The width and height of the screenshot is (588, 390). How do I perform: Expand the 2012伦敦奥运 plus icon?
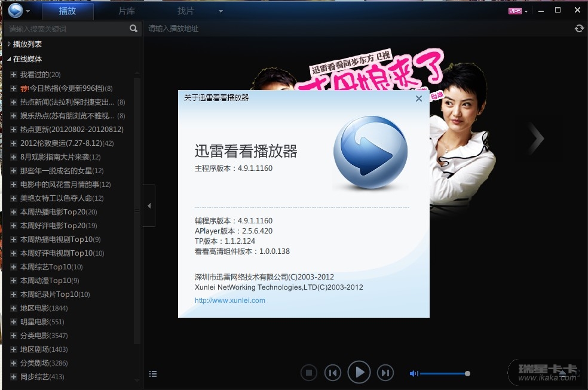tap(14, 143)
